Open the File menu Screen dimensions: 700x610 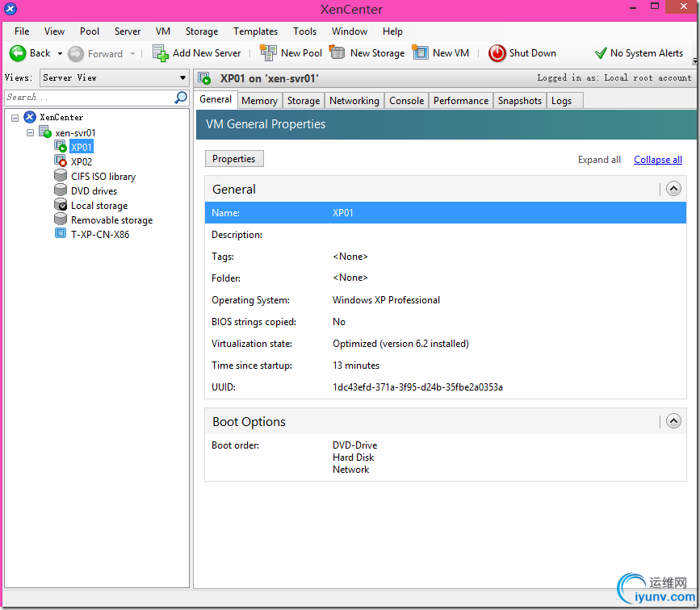click(x=22, y=31)
